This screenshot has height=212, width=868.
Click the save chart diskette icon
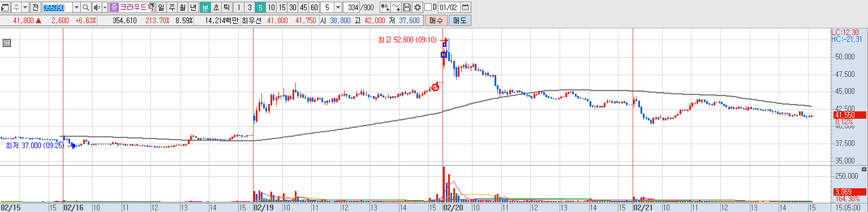[x=407, y=7]
